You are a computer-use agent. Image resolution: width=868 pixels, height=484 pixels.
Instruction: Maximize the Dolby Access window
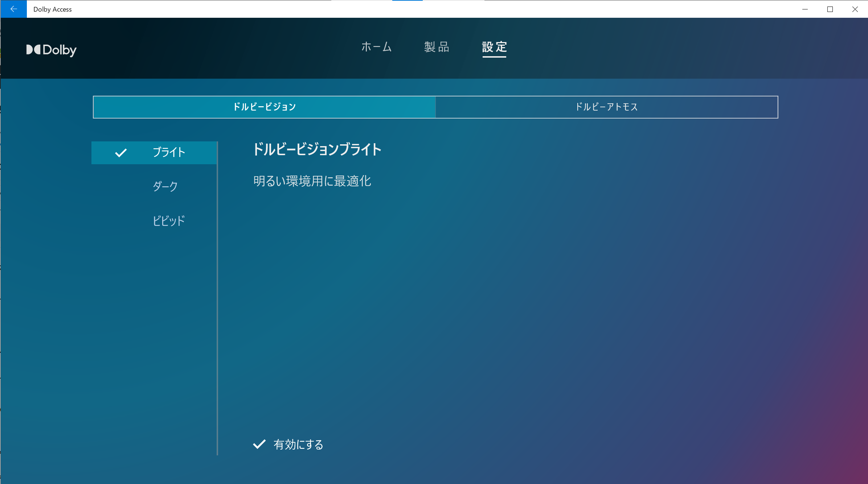830,9
